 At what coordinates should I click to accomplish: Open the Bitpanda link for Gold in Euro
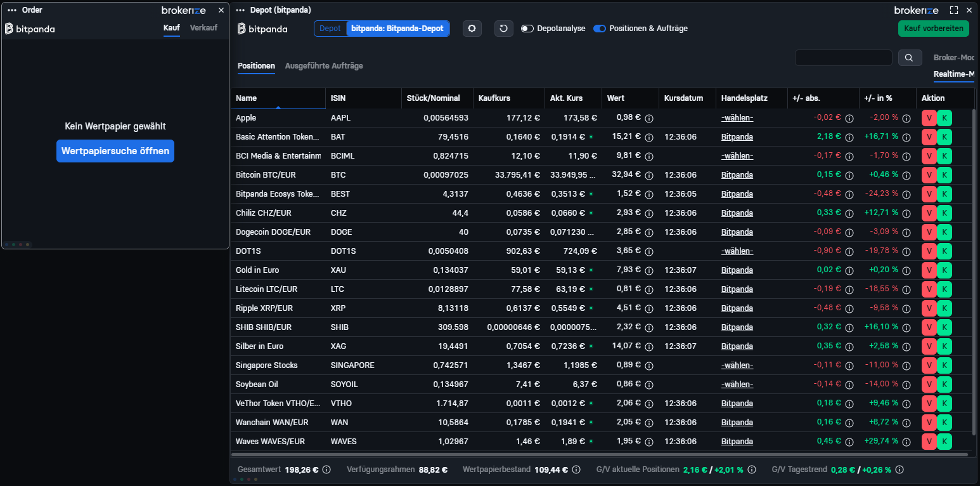tap(737, 270)
